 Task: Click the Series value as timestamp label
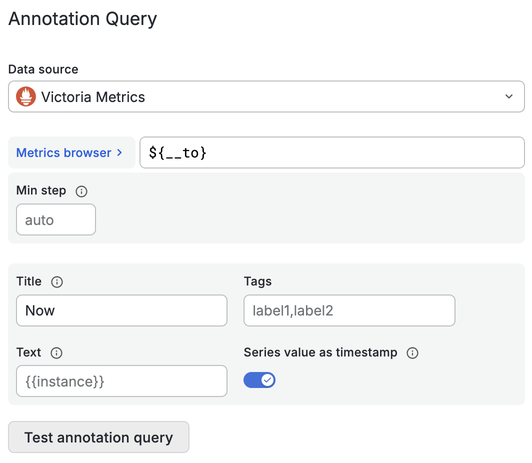[x=321, y=352]
